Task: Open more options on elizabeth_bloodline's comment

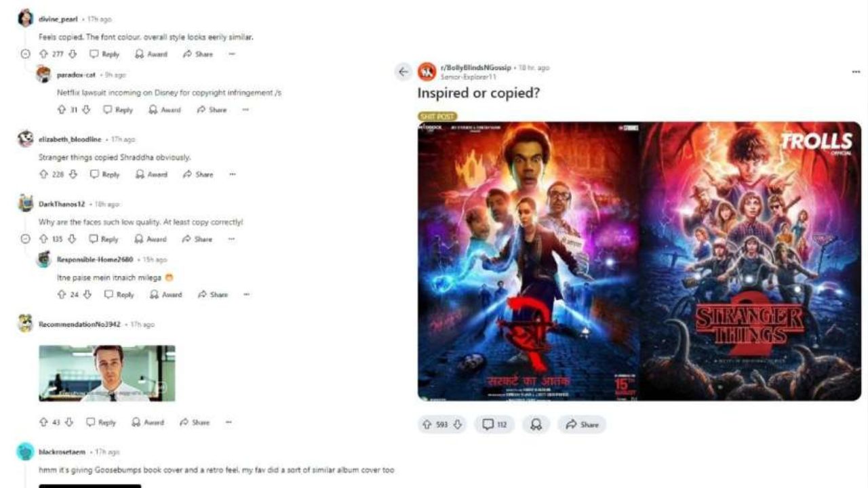Action: pyautogui.click(x=232, y=174)
